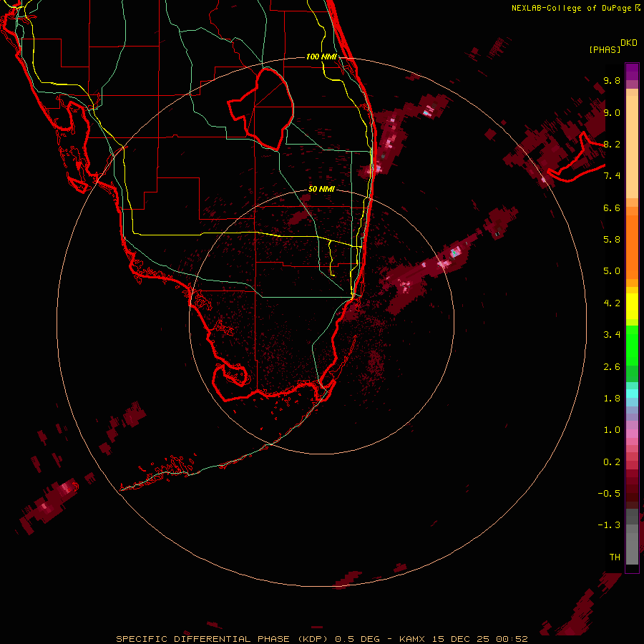The image size is (644, 644).
Task: Select the 50 NMI range ring label
Action: [321, 189]
